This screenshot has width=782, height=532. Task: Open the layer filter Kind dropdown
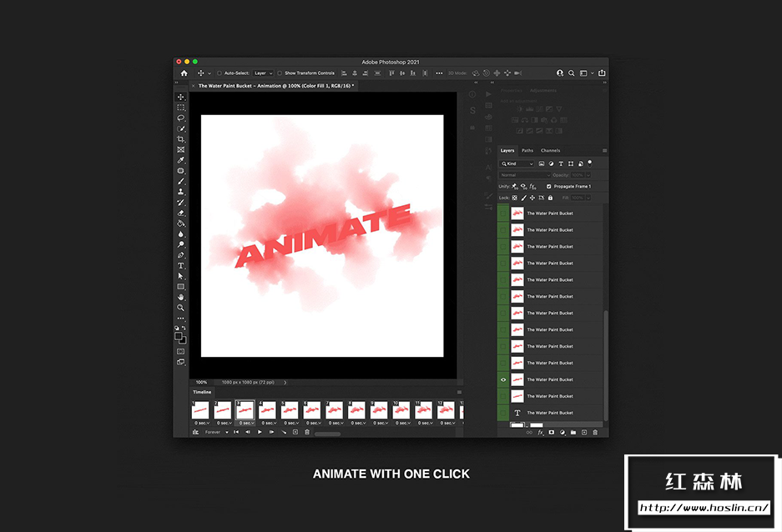(x=517, y=163)
